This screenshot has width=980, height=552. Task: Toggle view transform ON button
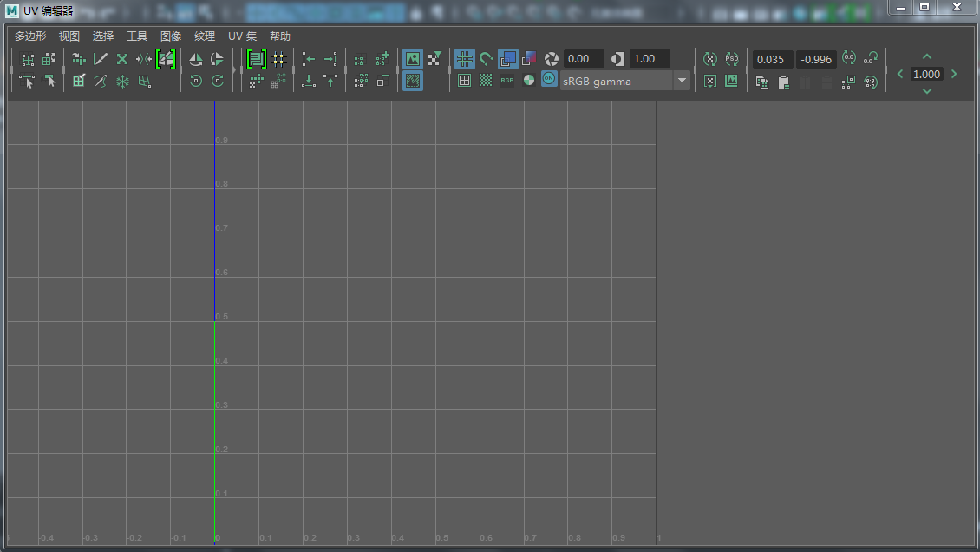(549, 79)
